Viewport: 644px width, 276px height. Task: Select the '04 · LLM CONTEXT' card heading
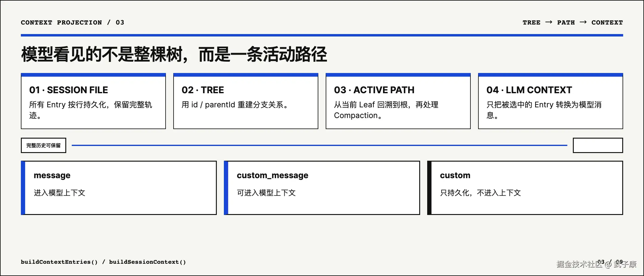(529, 90)
